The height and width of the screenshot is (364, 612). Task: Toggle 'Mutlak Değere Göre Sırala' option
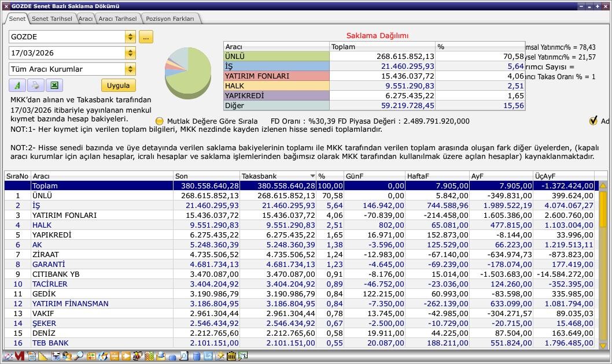[160, 121]
